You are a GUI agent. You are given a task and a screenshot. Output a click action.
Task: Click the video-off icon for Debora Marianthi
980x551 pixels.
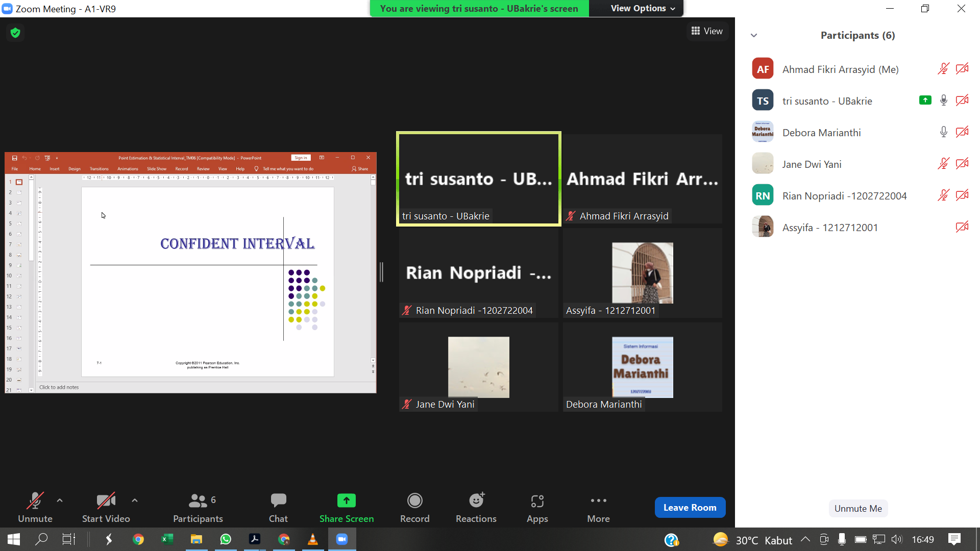(962, 132)
